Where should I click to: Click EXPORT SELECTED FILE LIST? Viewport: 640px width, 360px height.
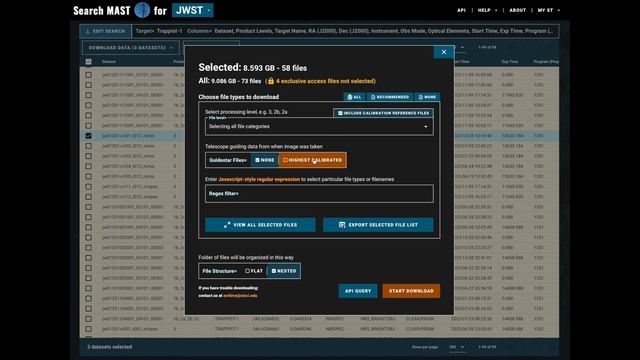tap(378, 225)
